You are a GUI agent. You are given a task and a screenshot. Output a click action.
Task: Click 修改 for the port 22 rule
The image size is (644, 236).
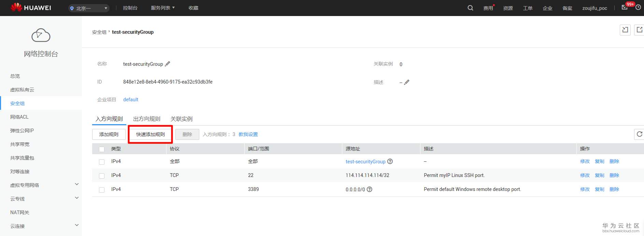(585, 175)
